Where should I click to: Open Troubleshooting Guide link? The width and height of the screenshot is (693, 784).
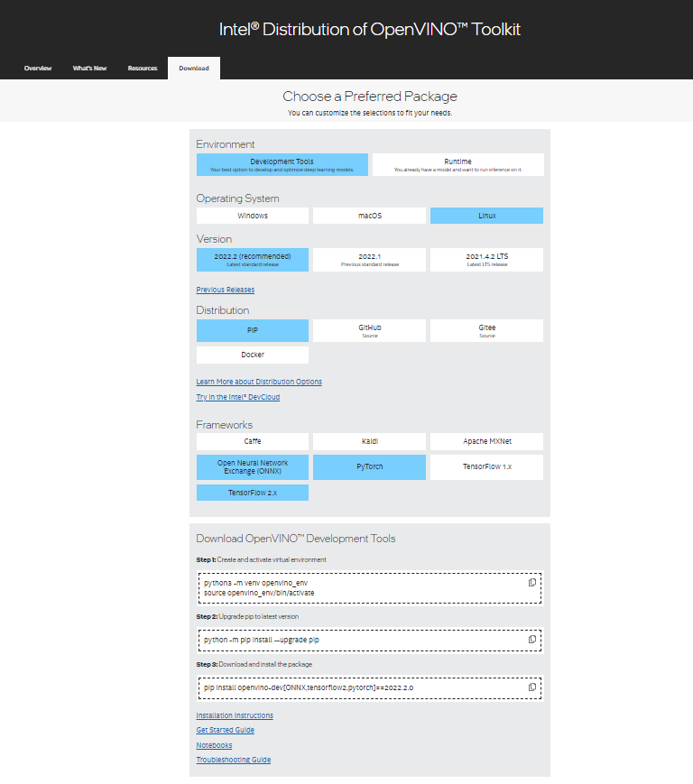pos(234,760)
